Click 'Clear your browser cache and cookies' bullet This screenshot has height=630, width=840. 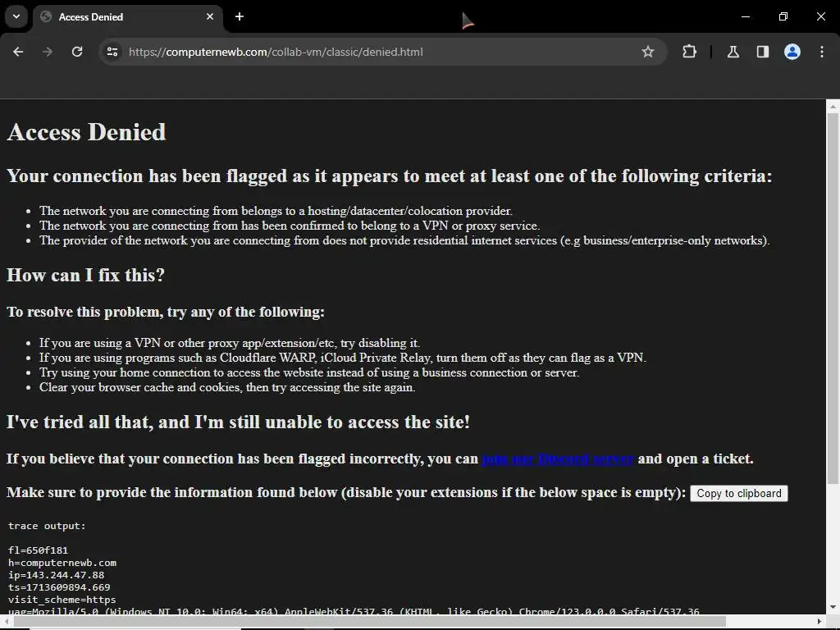(x=227, y=387)
